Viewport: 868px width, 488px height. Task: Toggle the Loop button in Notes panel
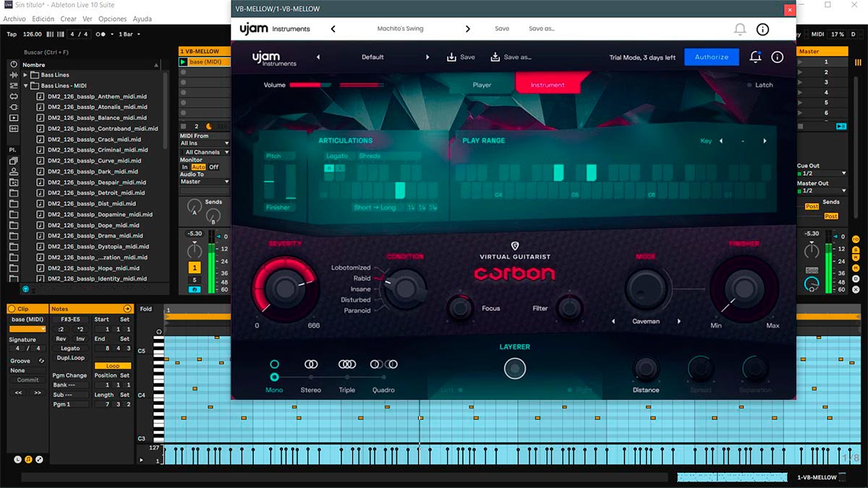click(113, 366)
